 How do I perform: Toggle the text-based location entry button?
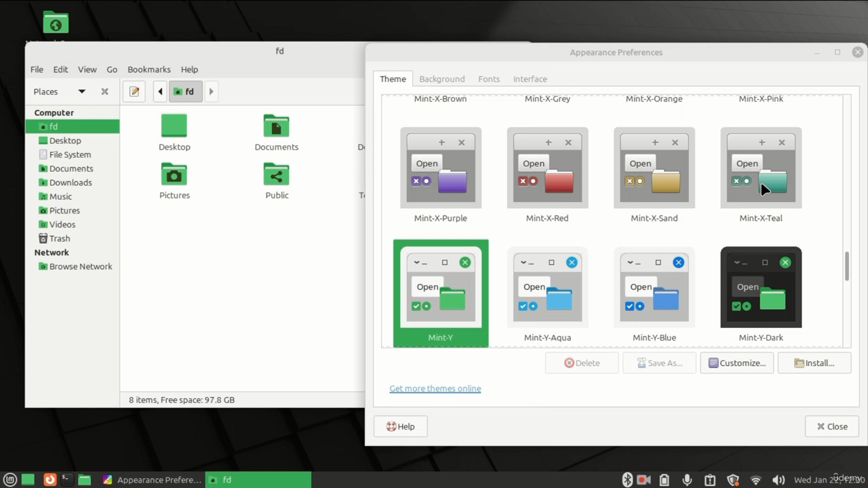(134, 91)
